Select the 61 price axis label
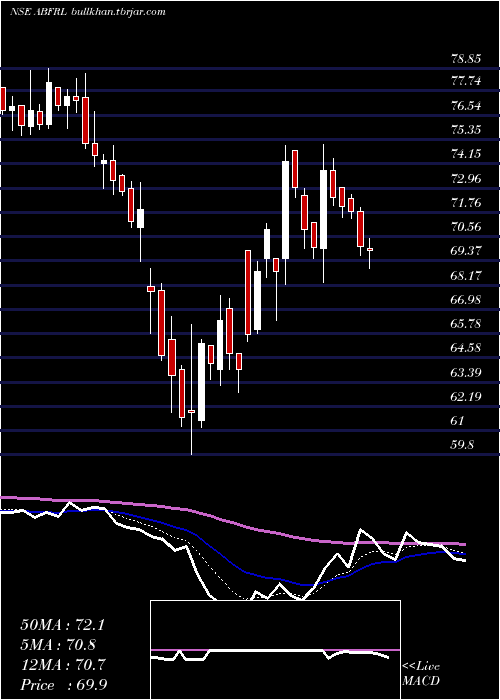 [x=458, y=421]
